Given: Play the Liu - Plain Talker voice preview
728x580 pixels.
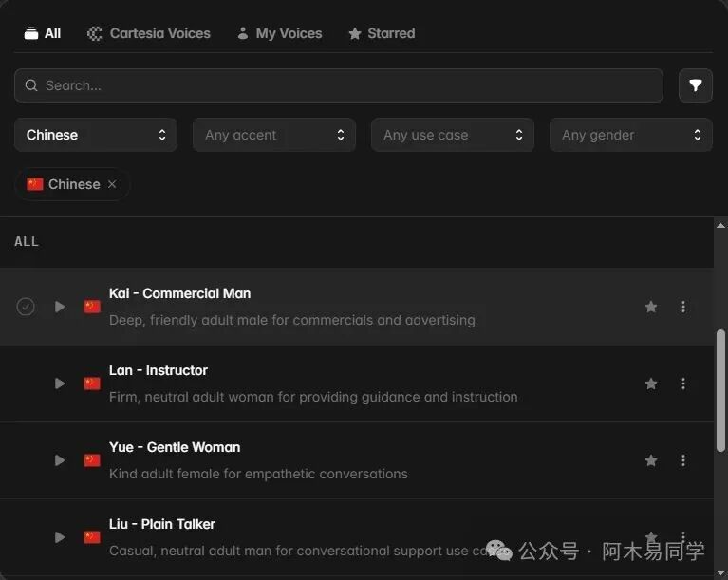Looking at the screenshot, I should click(x=60, y=537).
